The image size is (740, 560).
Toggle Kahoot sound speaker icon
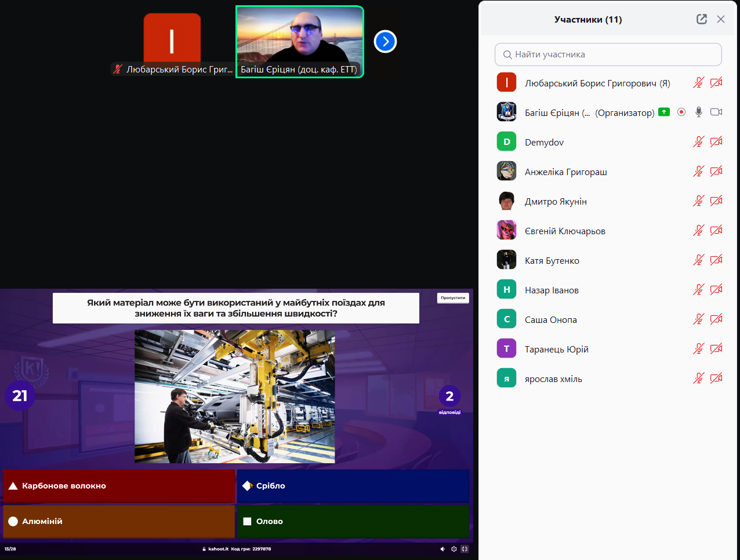(442, 549)
